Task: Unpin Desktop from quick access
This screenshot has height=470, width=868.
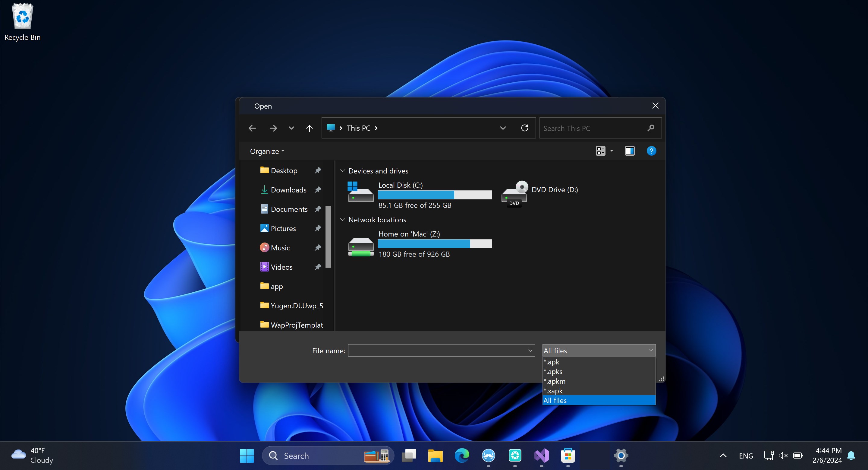Action: coord(318,170)
